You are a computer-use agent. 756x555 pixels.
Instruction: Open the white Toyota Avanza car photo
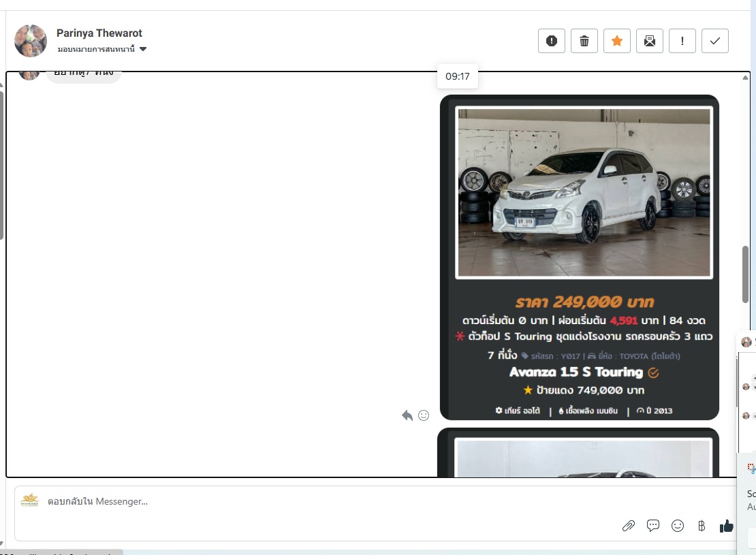click(x=584, y=193)
